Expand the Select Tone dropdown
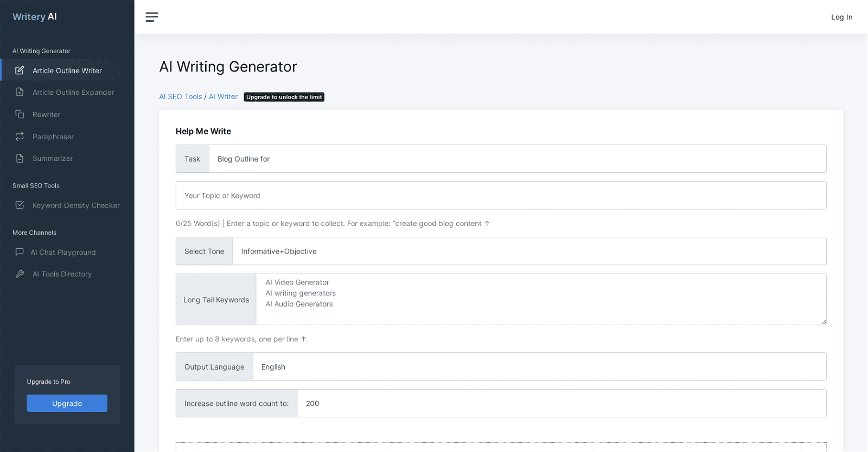868x452 pixels. point(529,251)
